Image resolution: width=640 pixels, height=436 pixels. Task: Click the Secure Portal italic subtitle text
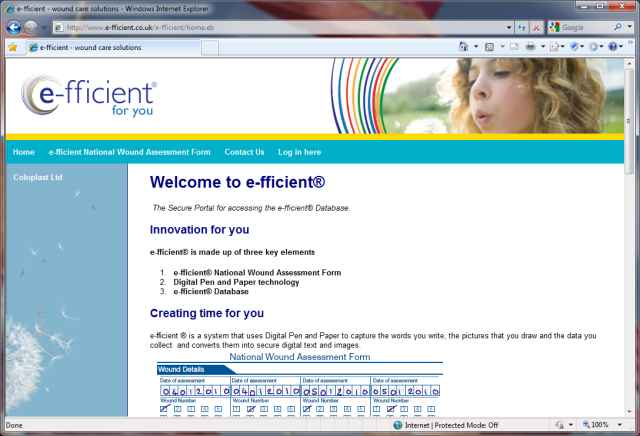[251, 208]
